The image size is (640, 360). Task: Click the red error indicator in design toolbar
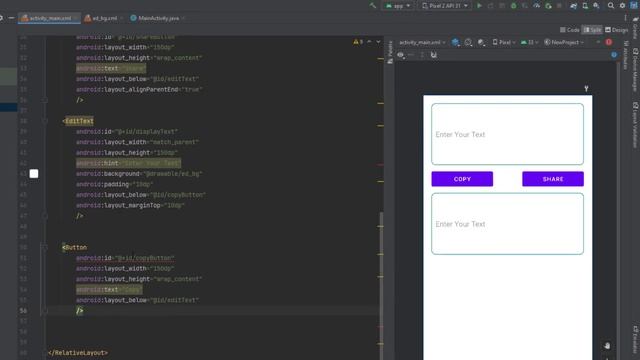(609, 42)
